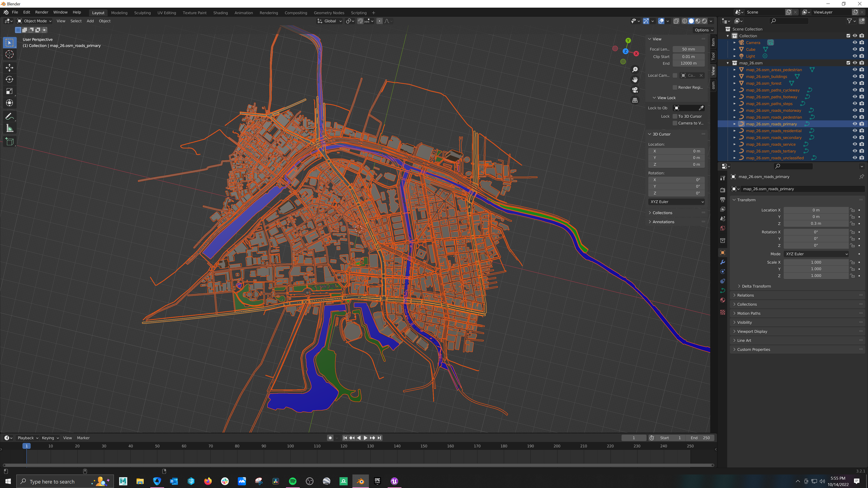The width and height of the screenshot is (868, 488).
Task: Enable Camera to View lock checkbox
Action: tap(675, 123)
